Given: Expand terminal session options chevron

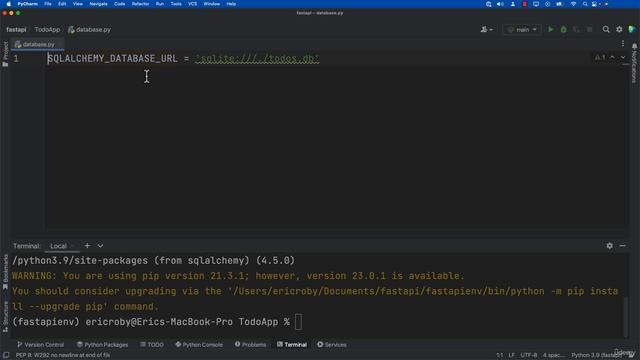Looking at the screenshot, I should pos(100,246).
